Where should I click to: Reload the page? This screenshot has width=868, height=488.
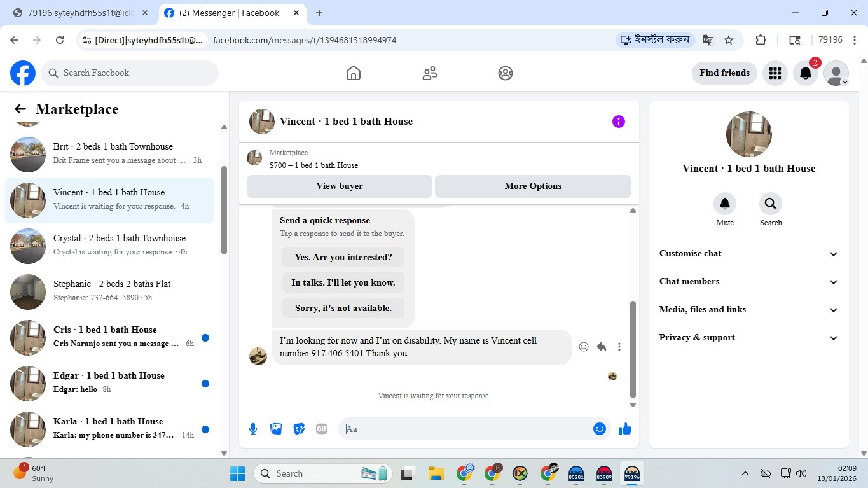click(x=60, y=40)
